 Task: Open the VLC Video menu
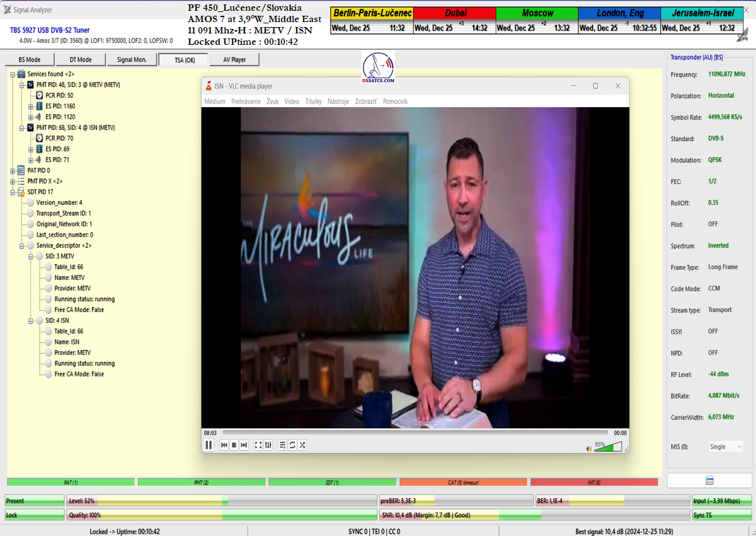291,102
